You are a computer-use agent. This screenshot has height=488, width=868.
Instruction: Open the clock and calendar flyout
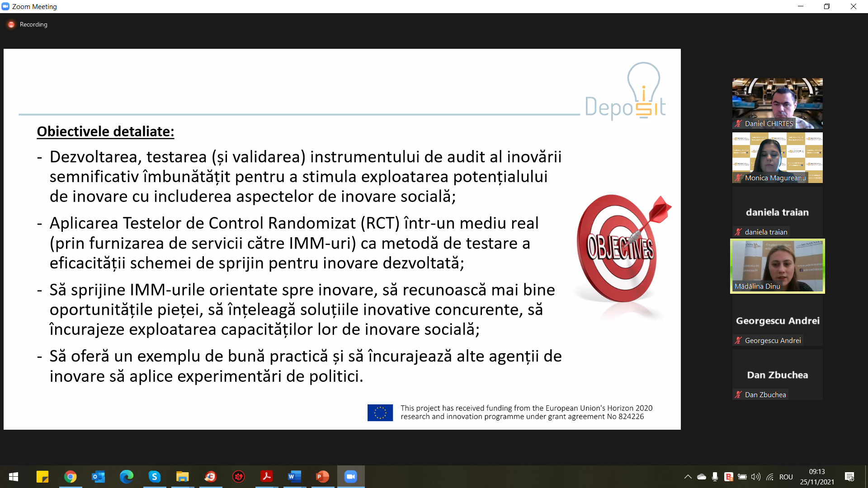click(x=817, y=477)
